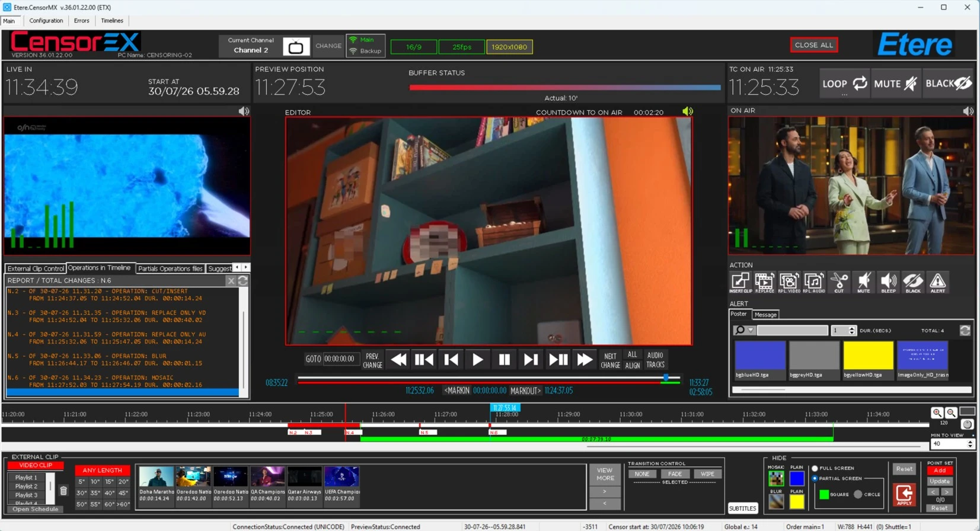Zoom in on the timeline
980x531 pixels.
(x=937, y=412)
